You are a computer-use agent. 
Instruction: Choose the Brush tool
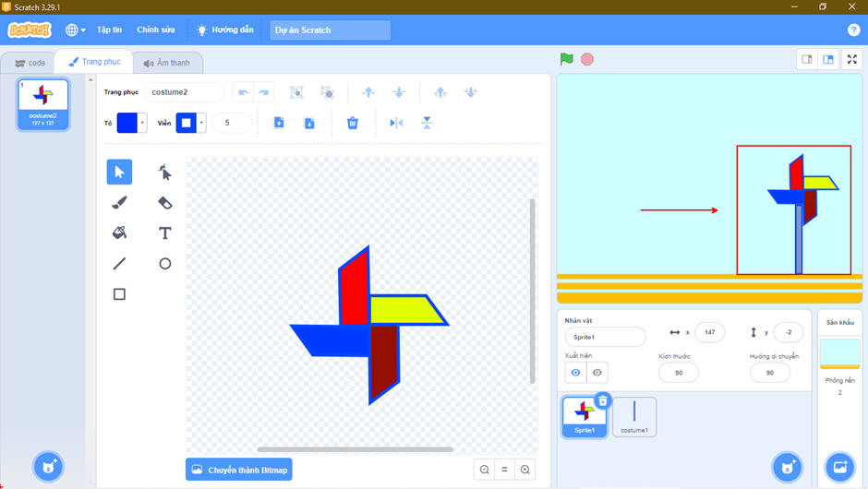pyautogui.click(x=119, y=202)
